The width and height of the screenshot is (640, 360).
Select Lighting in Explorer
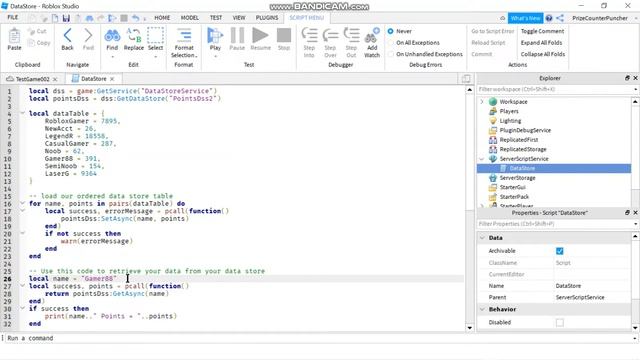510,121
